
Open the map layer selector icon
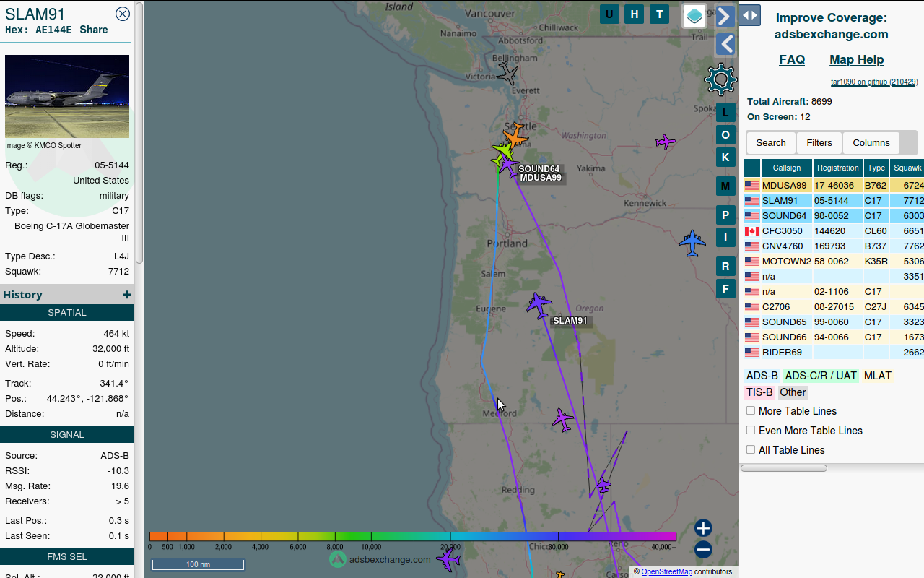tap(694, 15)
